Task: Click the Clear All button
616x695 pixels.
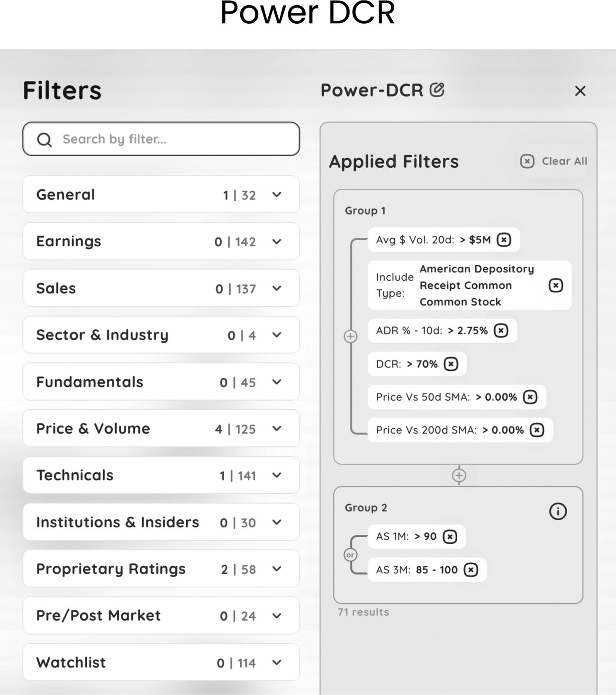Action: point(554,161)
